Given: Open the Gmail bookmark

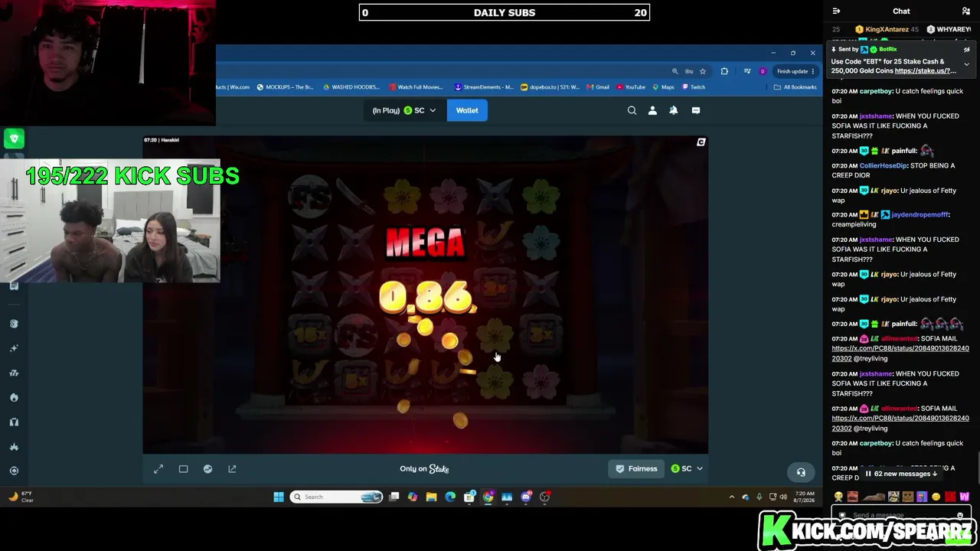Looking at the screenshot, I should [x=598, y=87].
